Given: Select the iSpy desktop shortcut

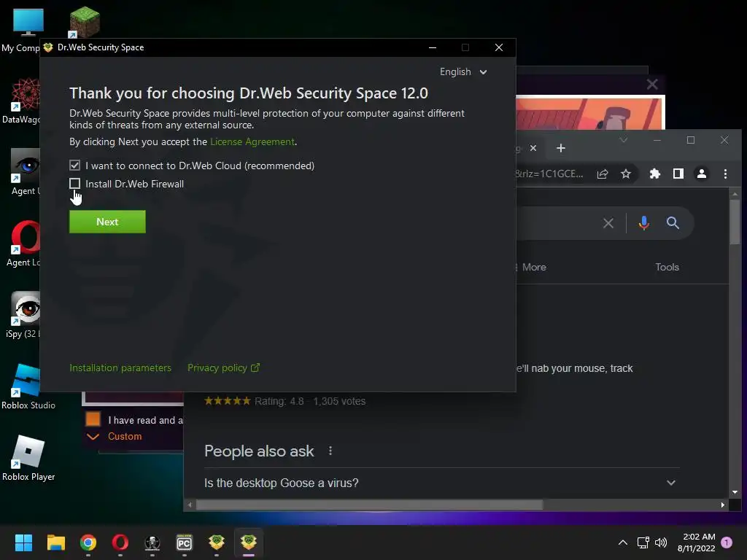Looking at the screenshot, I should [x=24, y=315].
